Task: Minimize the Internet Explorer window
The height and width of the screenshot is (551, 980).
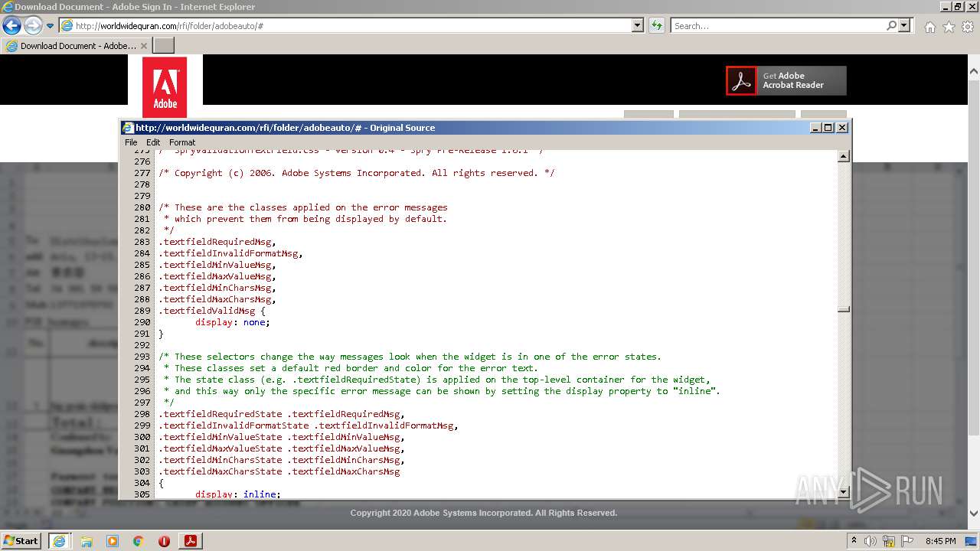Action: tap(945, 6)
